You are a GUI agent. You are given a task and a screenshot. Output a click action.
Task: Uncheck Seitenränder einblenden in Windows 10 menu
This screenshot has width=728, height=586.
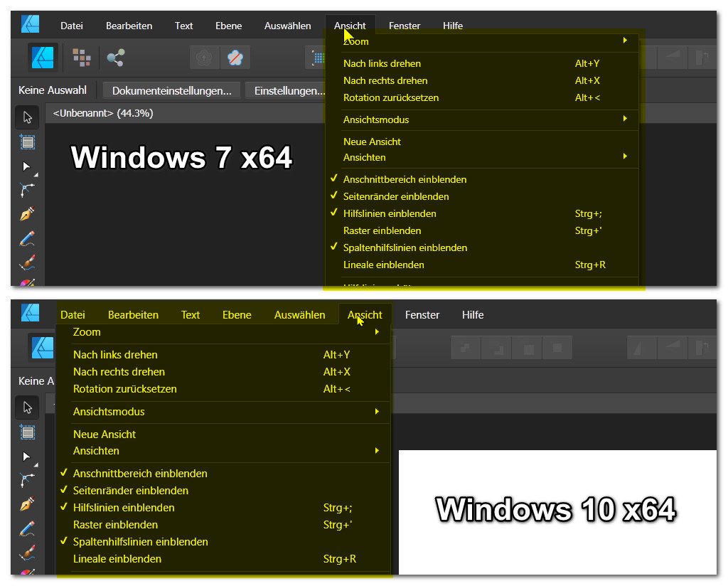pyautogui.click(x=223, y=491)
